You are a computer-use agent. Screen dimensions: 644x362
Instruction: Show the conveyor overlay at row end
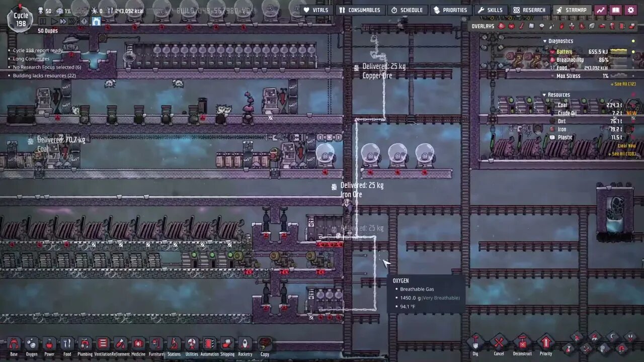pos(632,26)
